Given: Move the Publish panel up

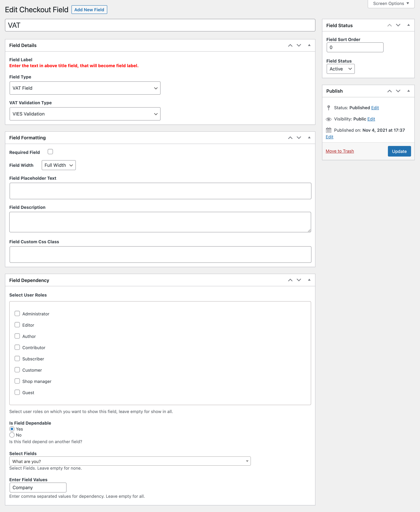Looking at the screenshot, I should tap(390, 91).
